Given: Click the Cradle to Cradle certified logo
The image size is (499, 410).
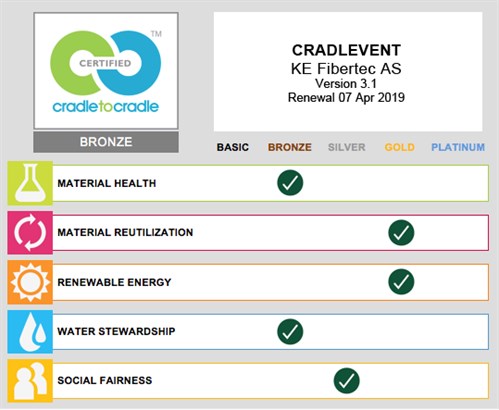Looking at the screenshot, I should pos(106,71).
